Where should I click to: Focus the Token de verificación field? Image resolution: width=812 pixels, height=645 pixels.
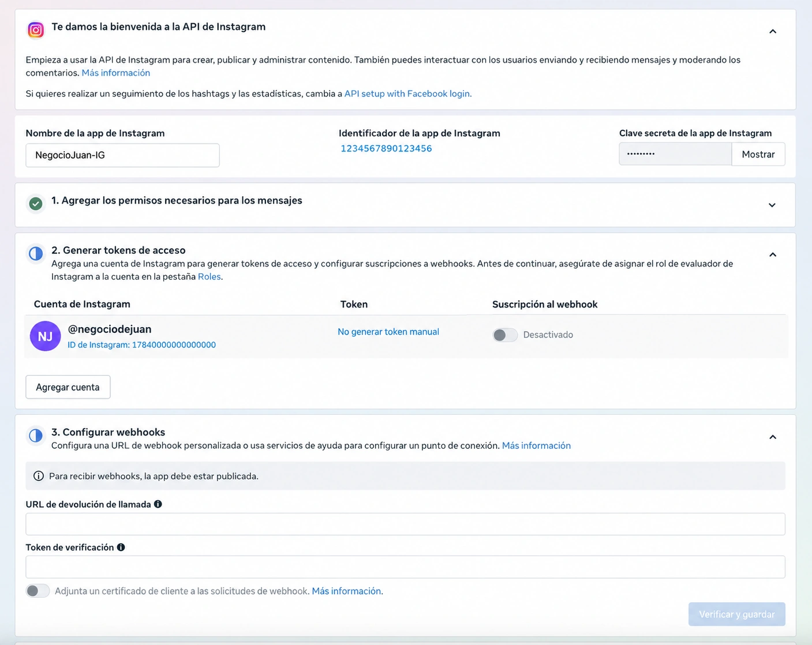[405, 567]
